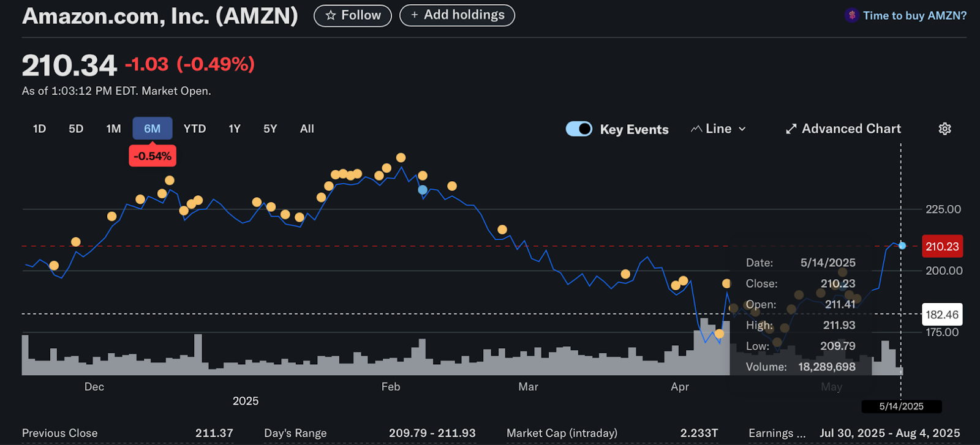
Task: Select the 5Y time range tab
Action: (270, 129)
